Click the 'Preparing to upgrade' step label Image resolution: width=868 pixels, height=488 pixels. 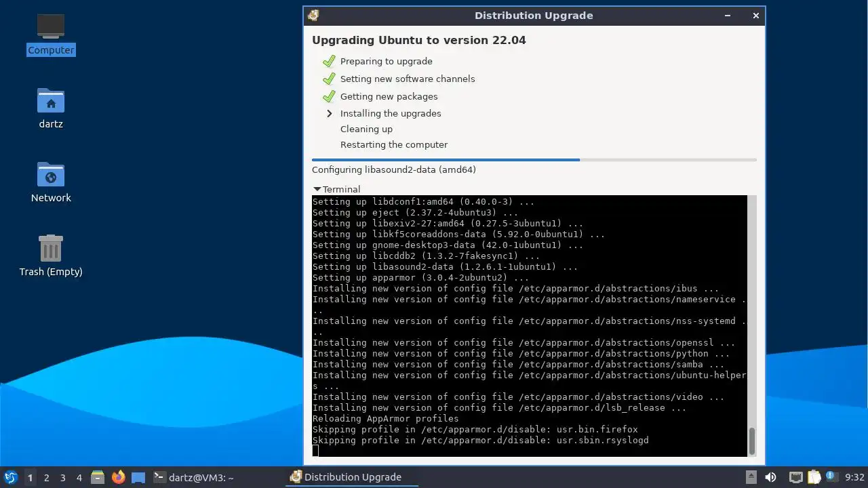pyautogui.click(x=387, y=61)
